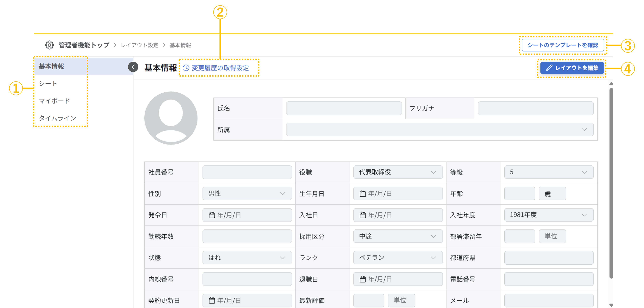Viewport: 644px width, 308px height.
Task: Click the 勤続年数 input field
Action: 247,236
